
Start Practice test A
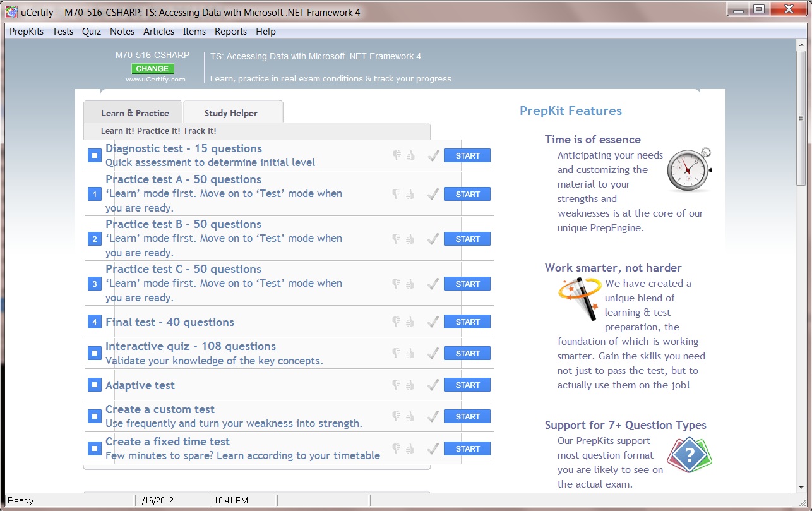467,194
